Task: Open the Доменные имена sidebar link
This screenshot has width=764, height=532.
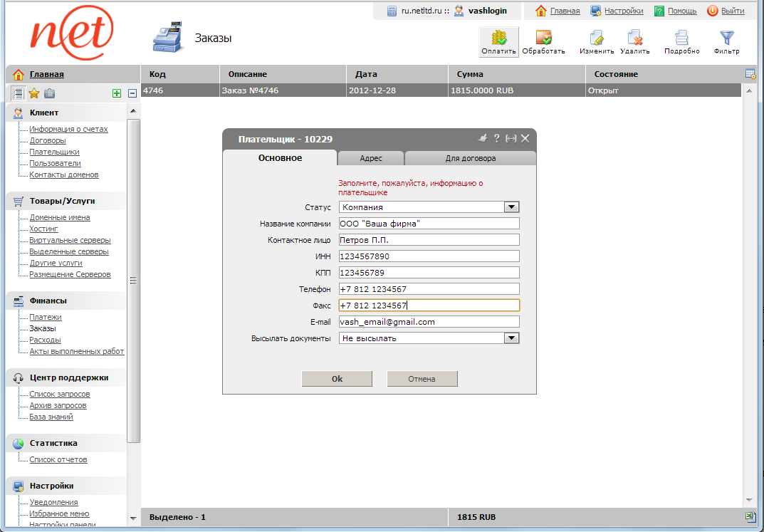Action: coord(60,218)
